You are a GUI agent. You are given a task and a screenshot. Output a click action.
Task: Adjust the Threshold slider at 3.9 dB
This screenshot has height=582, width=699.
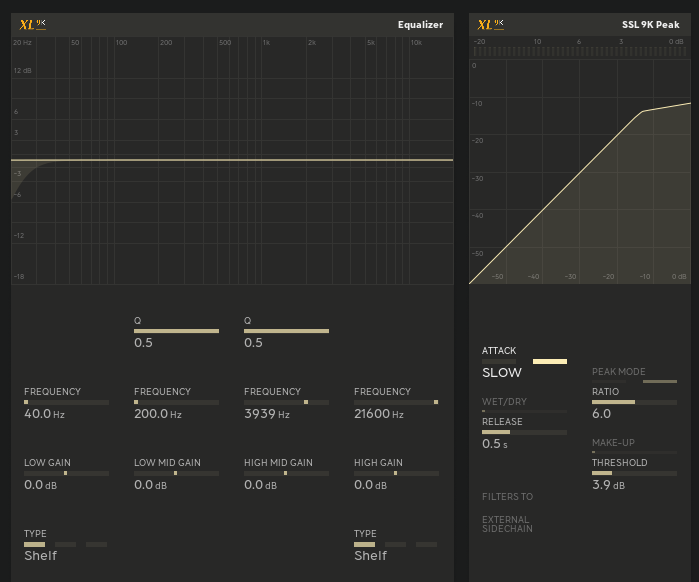pos(634,473)
